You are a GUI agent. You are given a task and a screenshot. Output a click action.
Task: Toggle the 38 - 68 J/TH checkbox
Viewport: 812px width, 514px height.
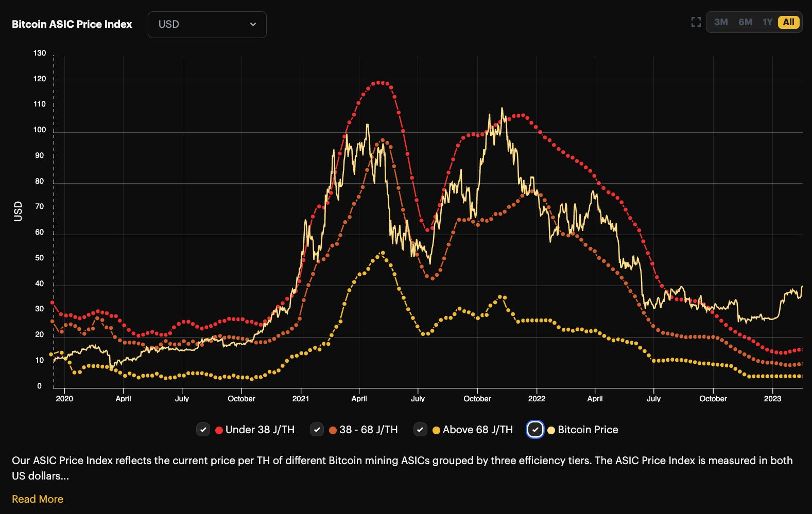point(317,430)
